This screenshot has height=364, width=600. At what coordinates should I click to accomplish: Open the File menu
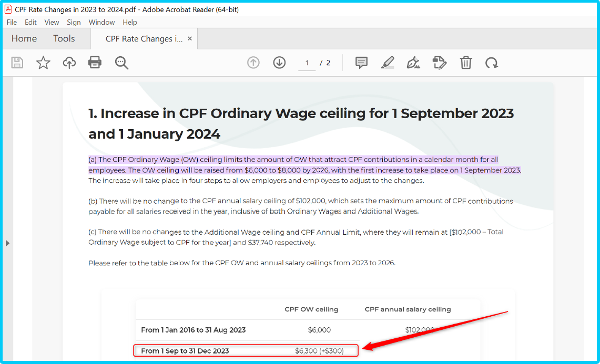[x=12, y=22]
